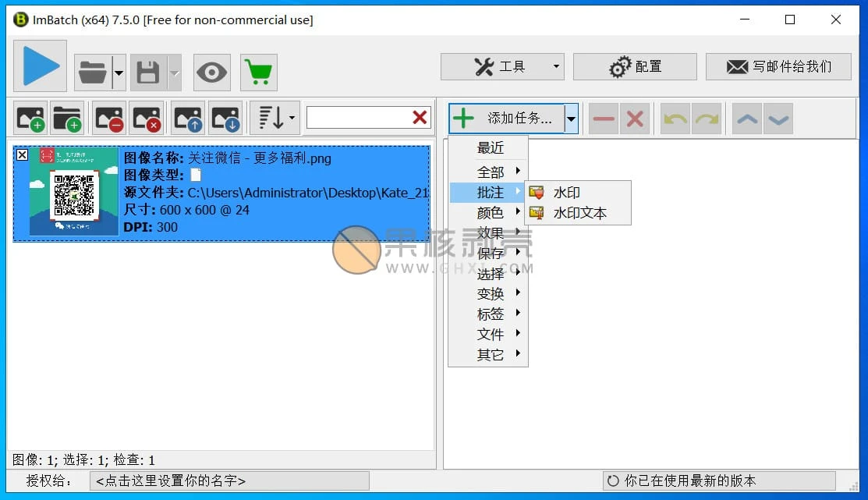Open the 文件 file submenu
The width and height of the screenshot is (868, 500).
[x=488, y=335]
